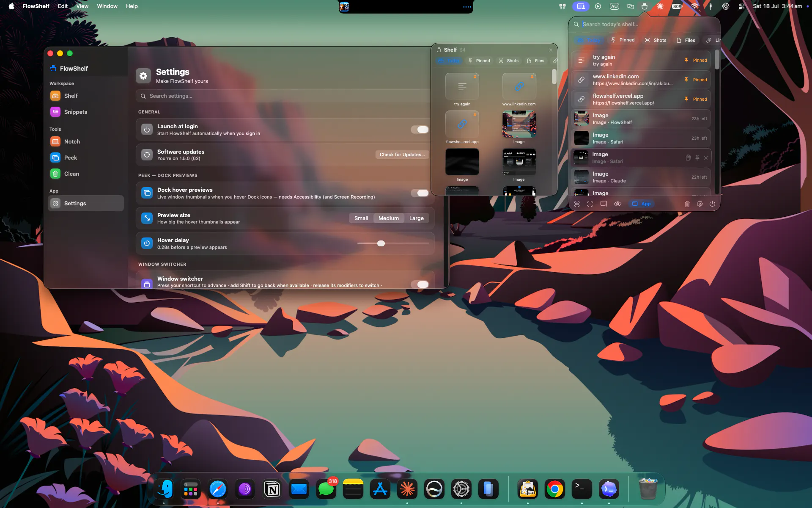Click the Shelf window scrollbar
The height and width of the screenshot is (508, 812).
(554, 77)
